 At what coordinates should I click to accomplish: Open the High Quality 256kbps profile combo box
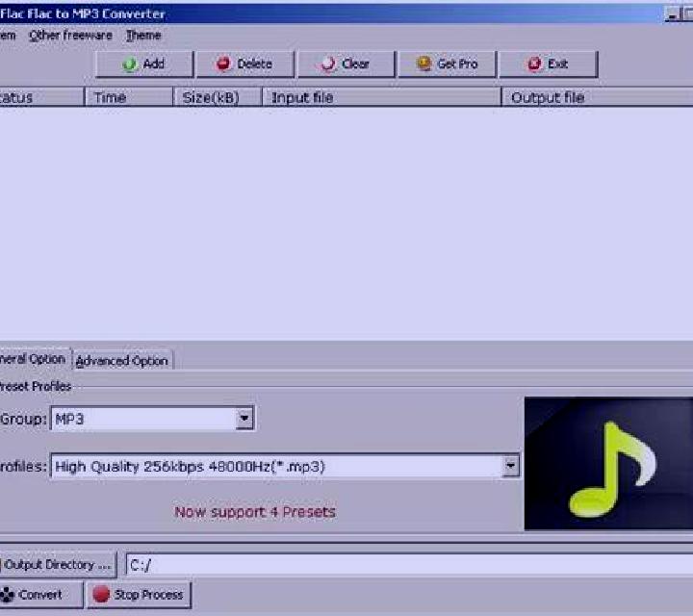(285, 466)
